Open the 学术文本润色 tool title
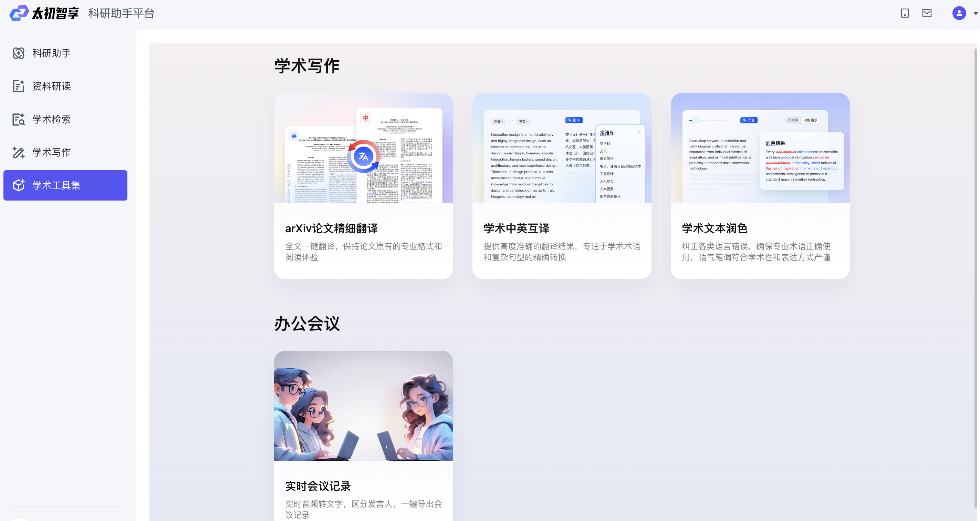Screen dimensions: 980x521 coord(715,228)
